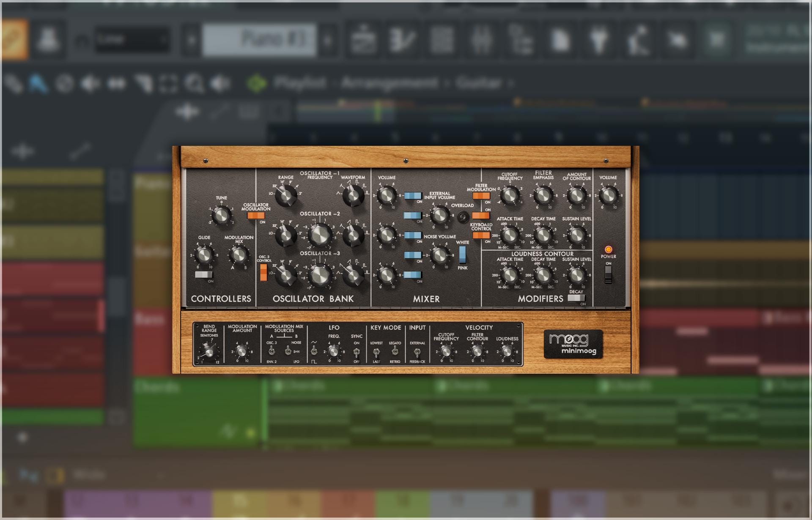Screen dimensions: 812x520
Task: Click Oscillator 3 waveform selector knob
Action: [x=353, y=275]
